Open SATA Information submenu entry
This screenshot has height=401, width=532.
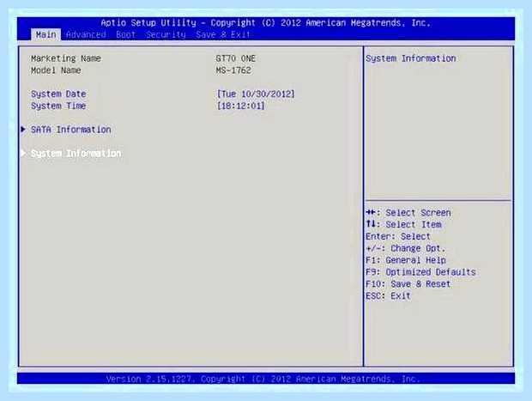click(71, 130)
